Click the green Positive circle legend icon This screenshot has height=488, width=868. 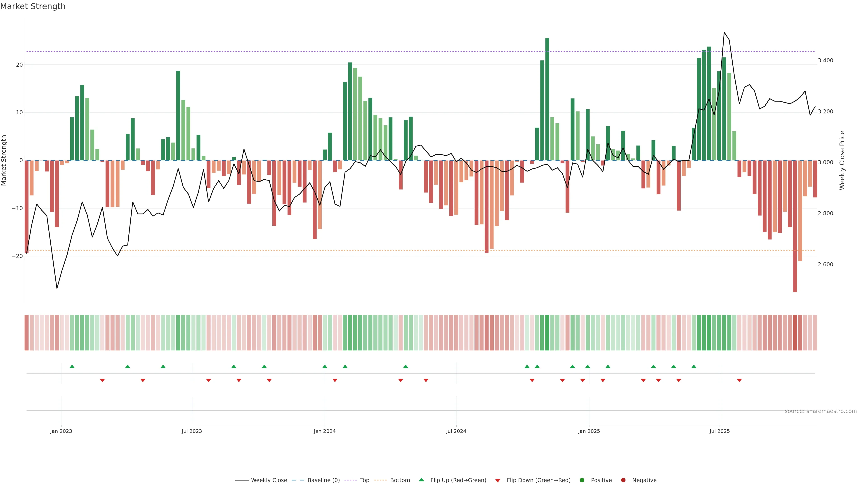click(582, 480)
